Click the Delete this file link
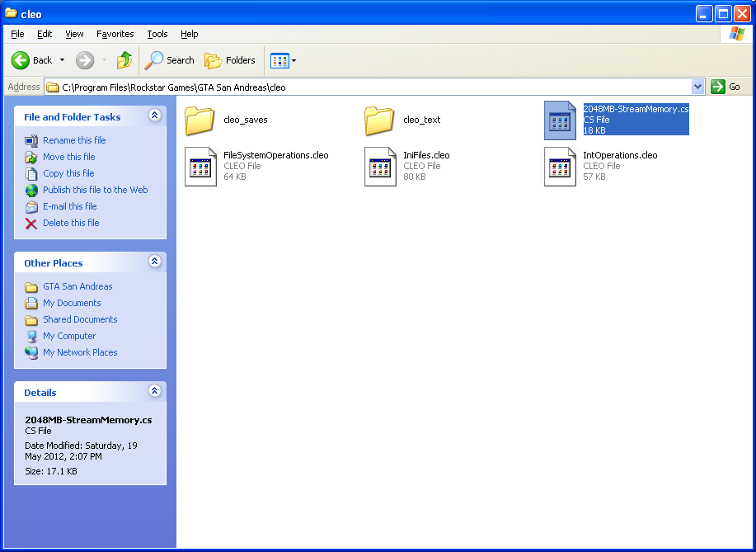The image size is (756, 552). [x=71, y=223]
